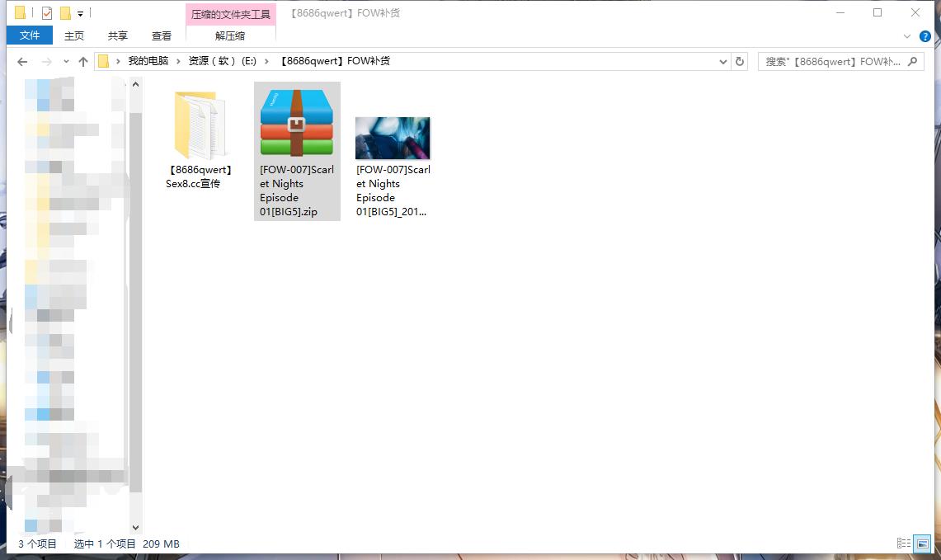The image size is (941, 560).
Task: Go to 我的电脑 in the breadcrumb path
Action: pos(148,61)
